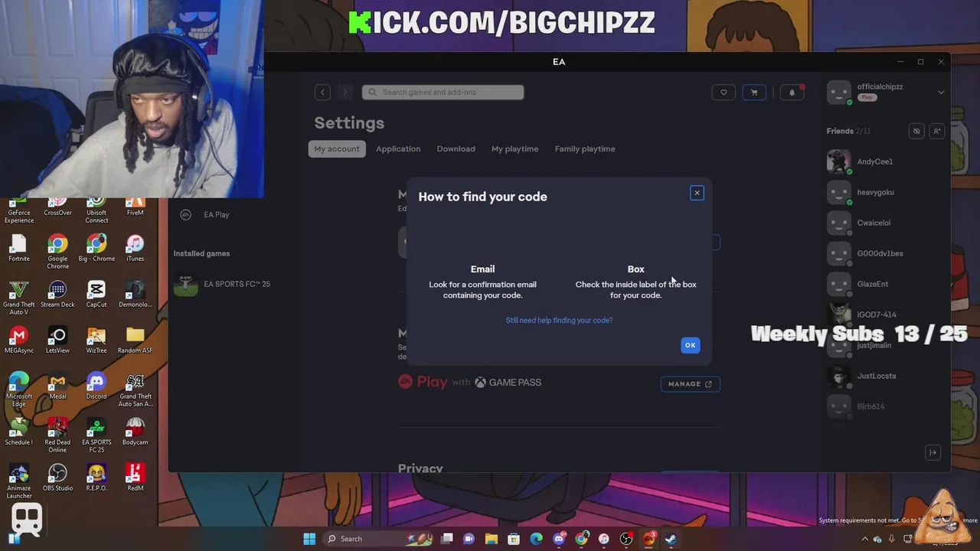Screen dimensions: 980x551
Task: Select friend iGOD7-414
Action: [876, 315]
